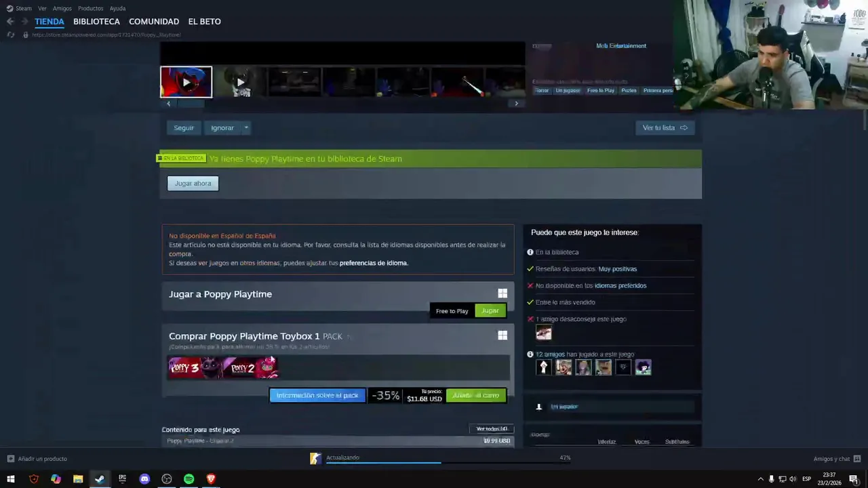Viewport: 868px width, 488px height.
Task: Open File Explorer from the taskbar
Action: 78,479
